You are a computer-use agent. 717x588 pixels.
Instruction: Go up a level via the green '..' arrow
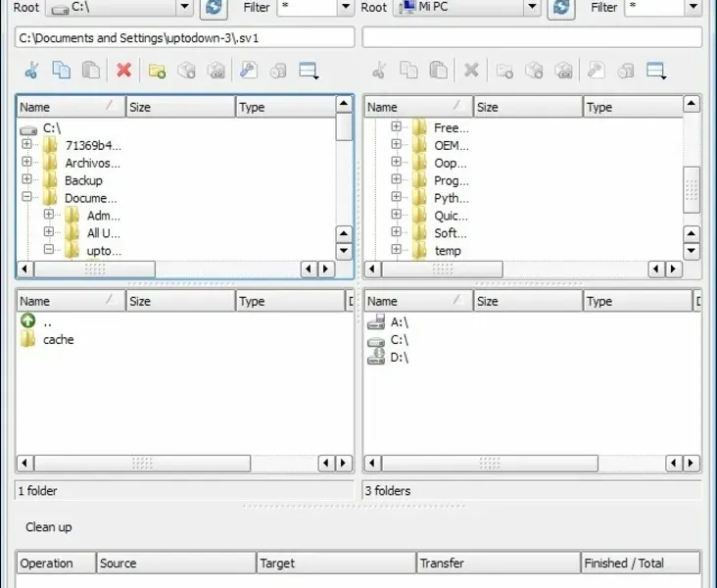click(x=27, y=320)
